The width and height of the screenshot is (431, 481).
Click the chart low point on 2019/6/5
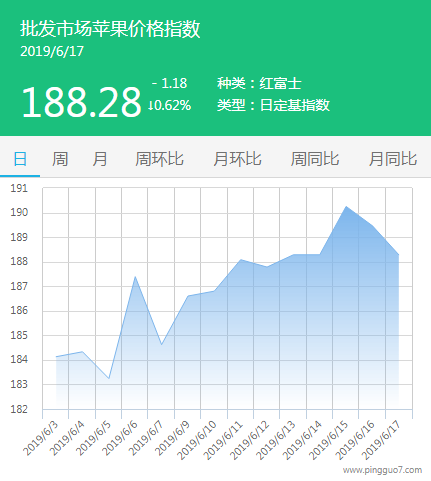(x=109, y=378)
